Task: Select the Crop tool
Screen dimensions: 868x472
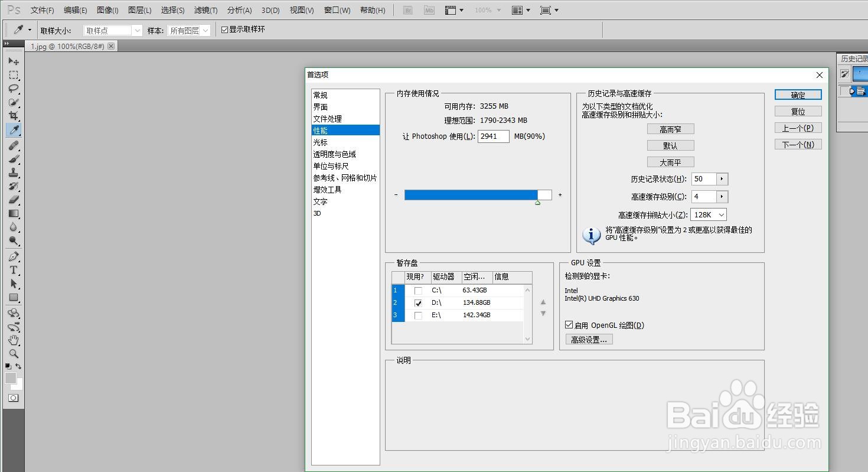Action: [x=14, y=116]
